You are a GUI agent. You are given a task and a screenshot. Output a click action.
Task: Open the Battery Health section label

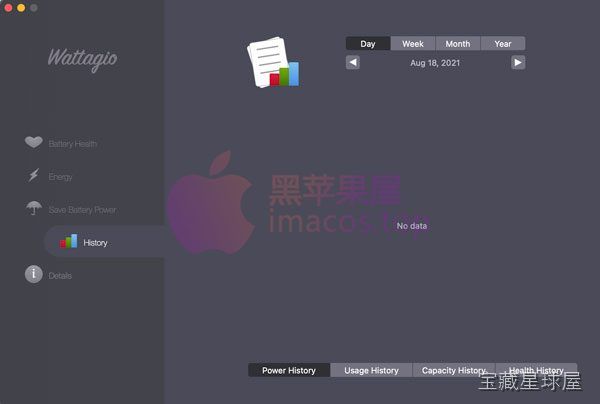point(73,144)
